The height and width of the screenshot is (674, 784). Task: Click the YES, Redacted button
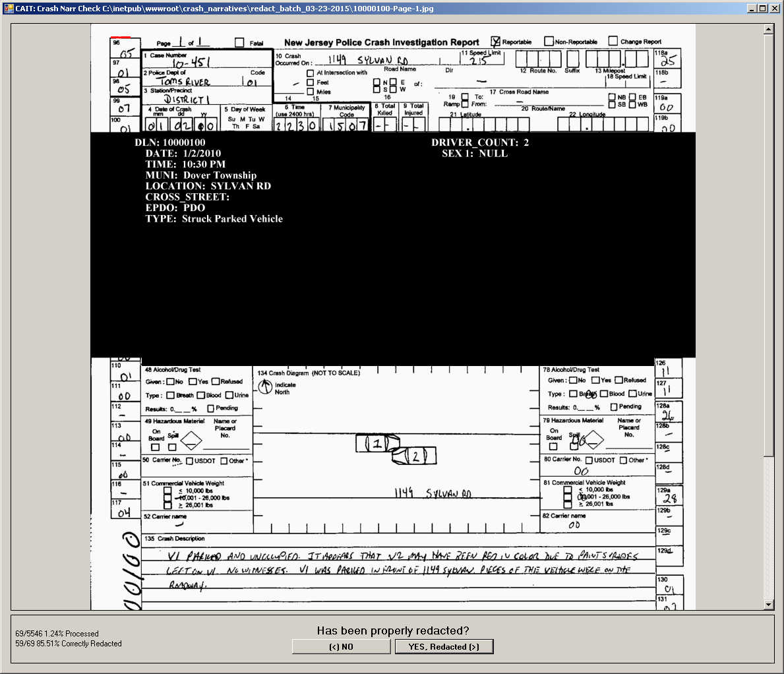[x=444, y=646]
